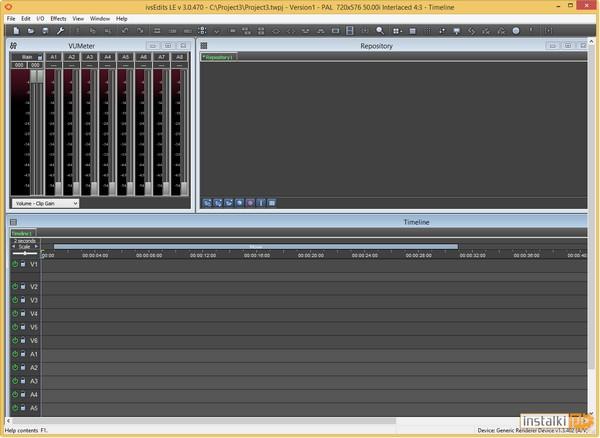Click the first Repository panel window button
This screenshot has width=600, height=438.
click(553, 46)
